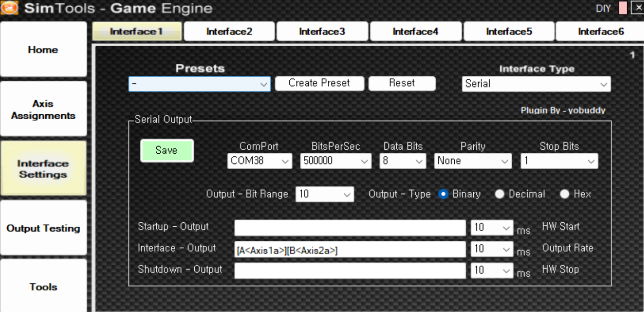Click the 'Plugin By - yobuddy' text
Viewport: 644px width, 312px height.
563,110
